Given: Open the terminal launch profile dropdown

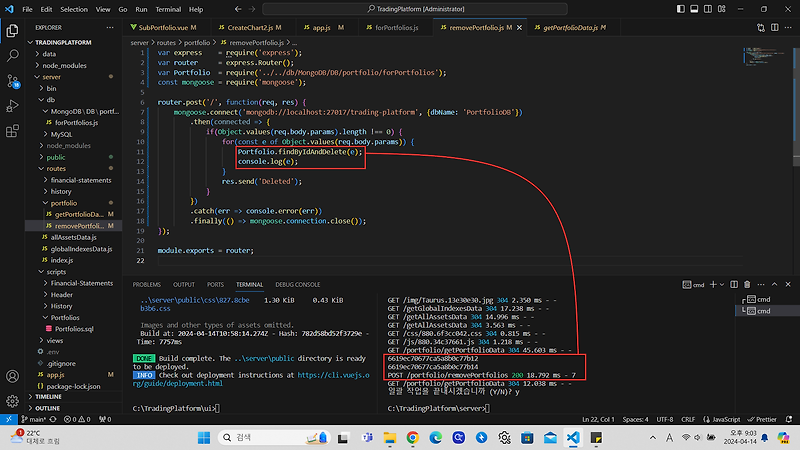Looking at the screenshot, I should (722, 285).
